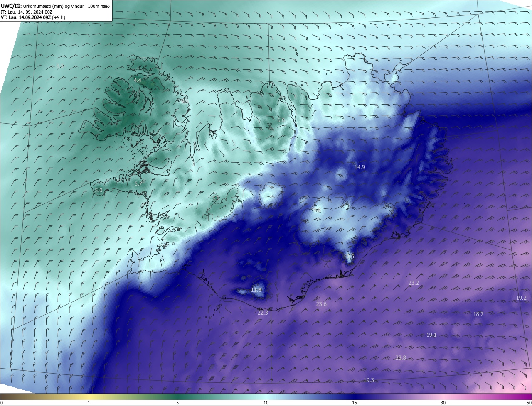Click the 23.8 value label
Image resolution: width=532 pixels, height=406 pixels.
tap(401, 357)
